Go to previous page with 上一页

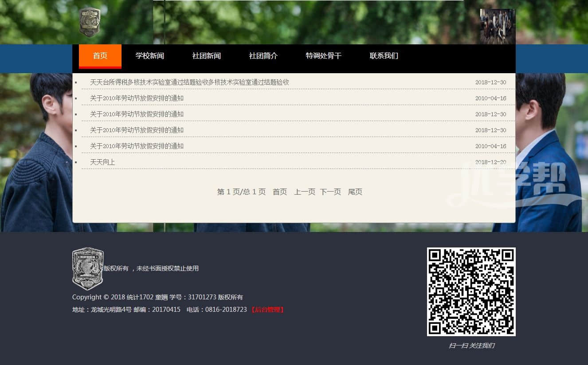tap(305, 192)
